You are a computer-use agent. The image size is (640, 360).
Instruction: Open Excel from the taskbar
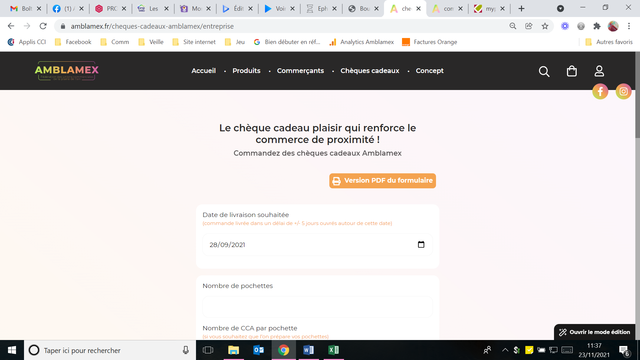(x=333, y=350)
